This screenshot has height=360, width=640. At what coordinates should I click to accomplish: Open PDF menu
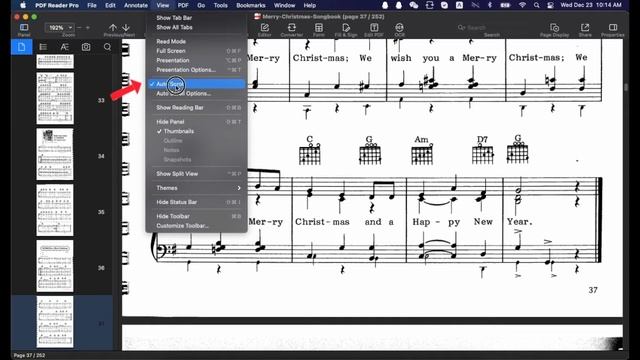tap(183, 5)
